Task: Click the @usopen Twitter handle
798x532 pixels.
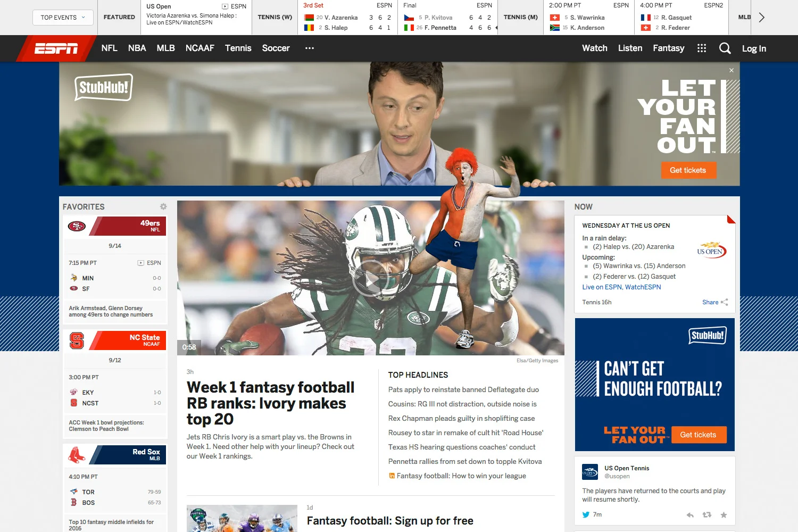Action: pos(617,477)
